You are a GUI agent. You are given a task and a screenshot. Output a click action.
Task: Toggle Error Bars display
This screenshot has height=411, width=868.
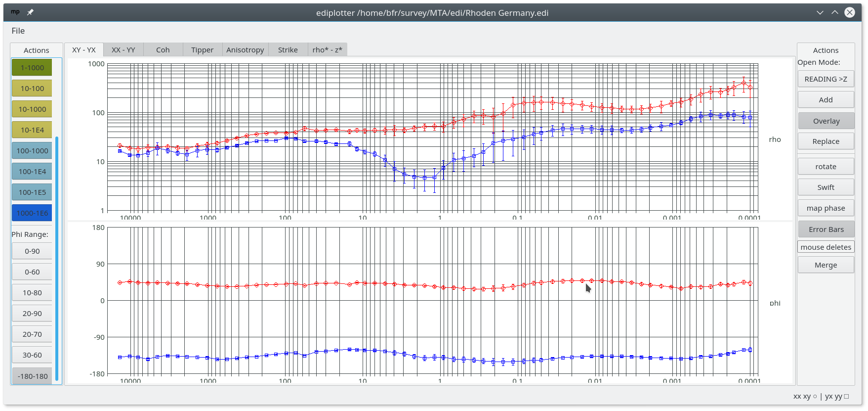click(826, 229)
